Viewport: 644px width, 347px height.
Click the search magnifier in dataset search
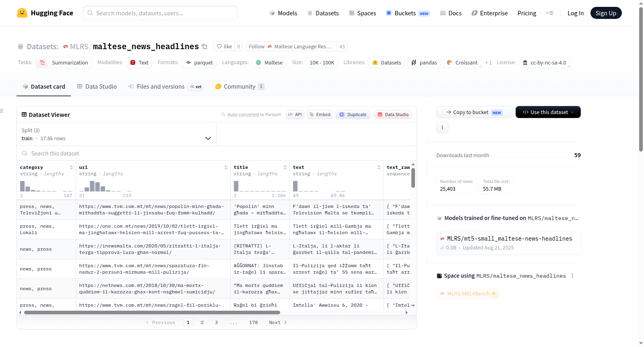point(25,153)
